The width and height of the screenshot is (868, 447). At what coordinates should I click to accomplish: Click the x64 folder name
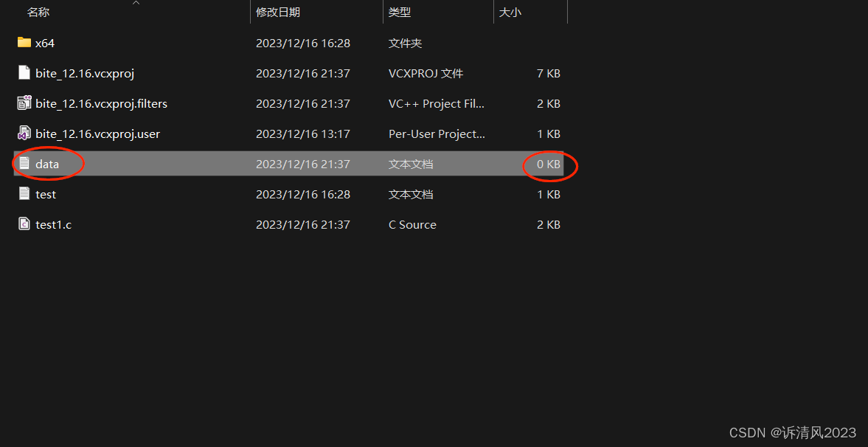click(x=45, y=44)
